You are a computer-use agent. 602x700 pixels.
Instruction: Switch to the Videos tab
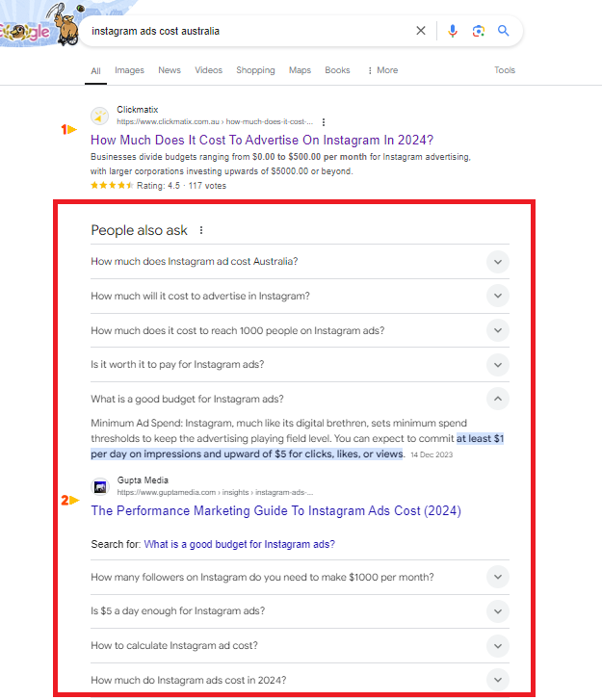click(x=209, y=70)
